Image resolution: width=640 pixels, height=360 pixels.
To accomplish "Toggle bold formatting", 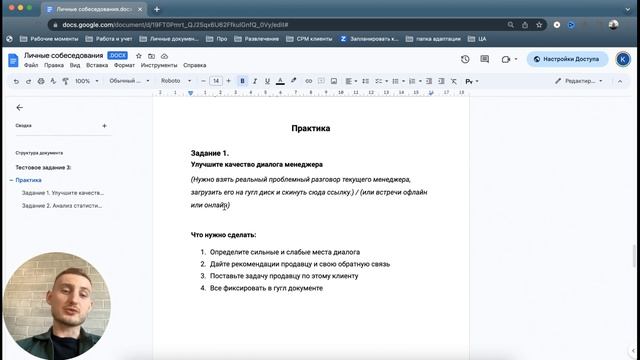I will [242, 81].
